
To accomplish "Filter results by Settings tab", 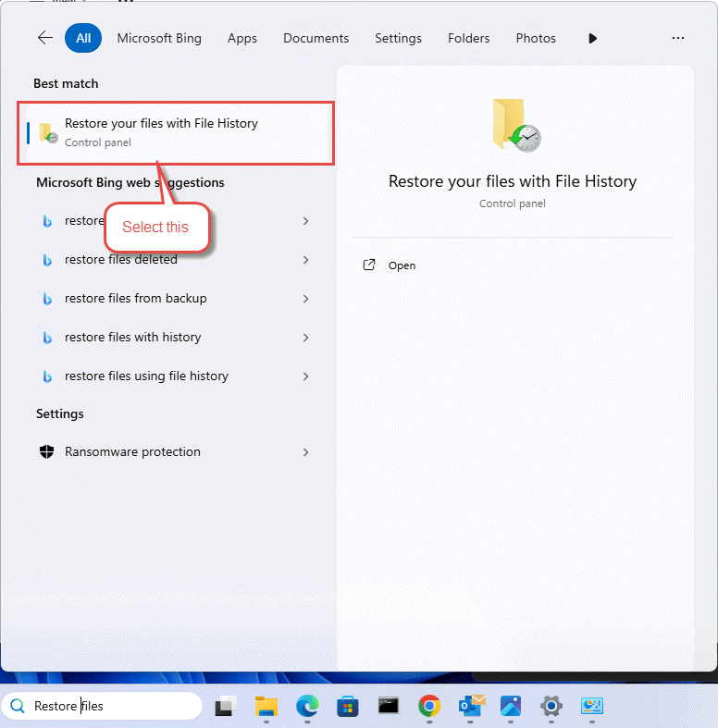I will click(x=398, y=38).
